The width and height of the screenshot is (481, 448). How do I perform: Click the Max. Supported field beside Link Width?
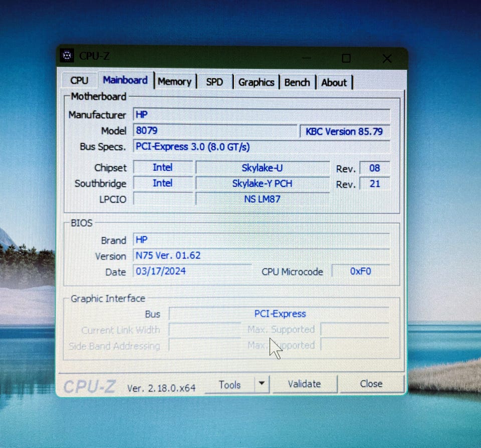(355, 329)
